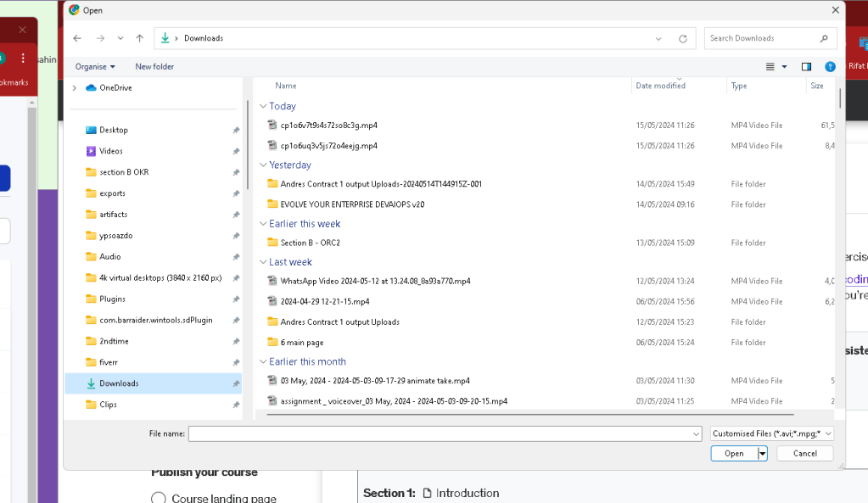Expand the address bar history dropdown
Screen dimensions: 868x503
click(658, 39)
